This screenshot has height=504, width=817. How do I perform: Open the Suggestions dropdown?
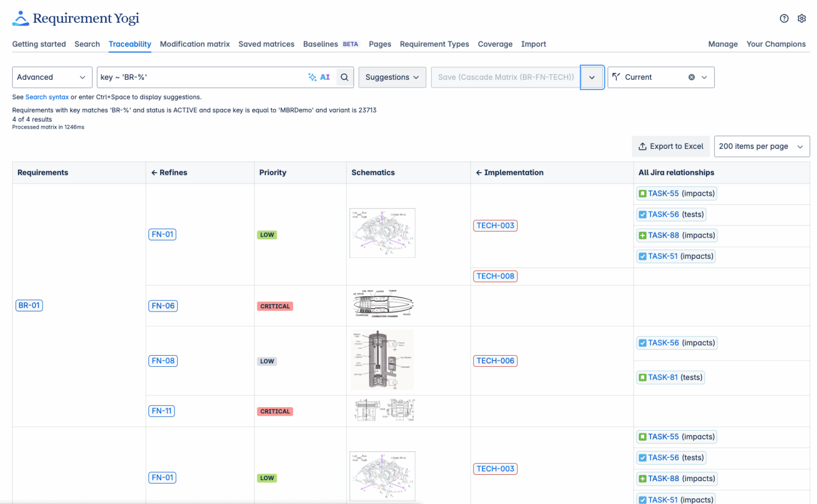point(392,77)
